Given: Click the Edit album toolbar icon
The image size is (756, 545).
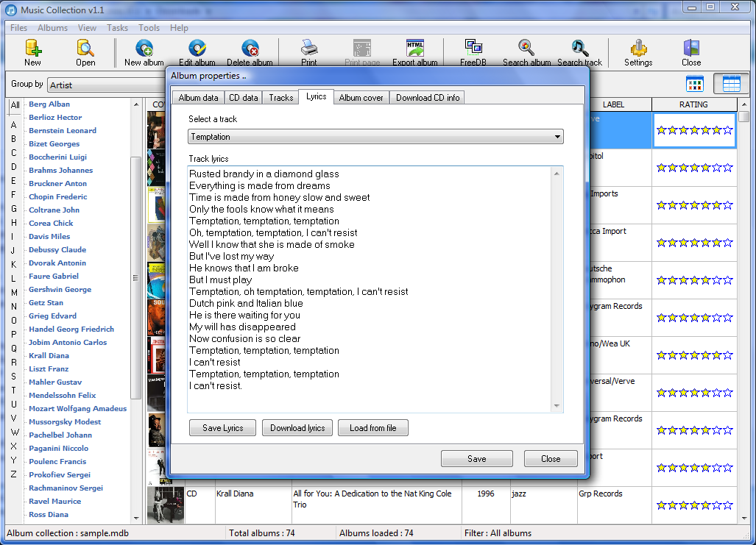Looking at the screenshot, I should 197,52.
